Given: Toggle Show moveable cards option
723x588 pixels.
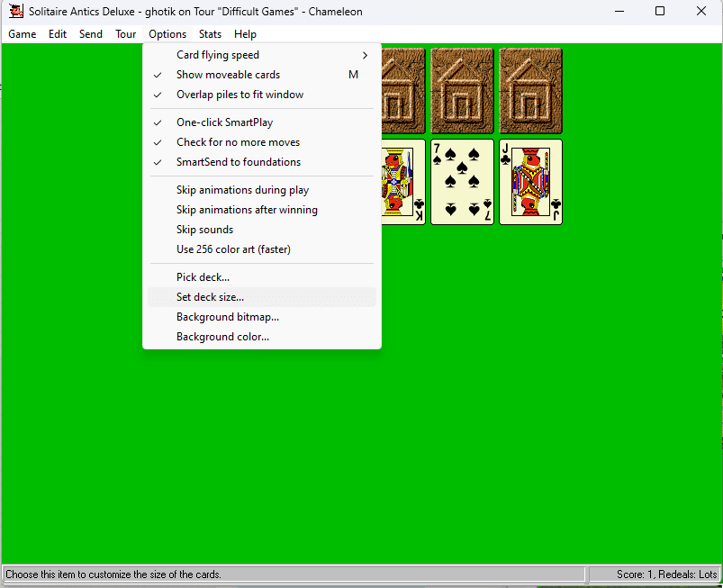Looking at the screenshot, I should pyautogui.click(x=262, y=75).
